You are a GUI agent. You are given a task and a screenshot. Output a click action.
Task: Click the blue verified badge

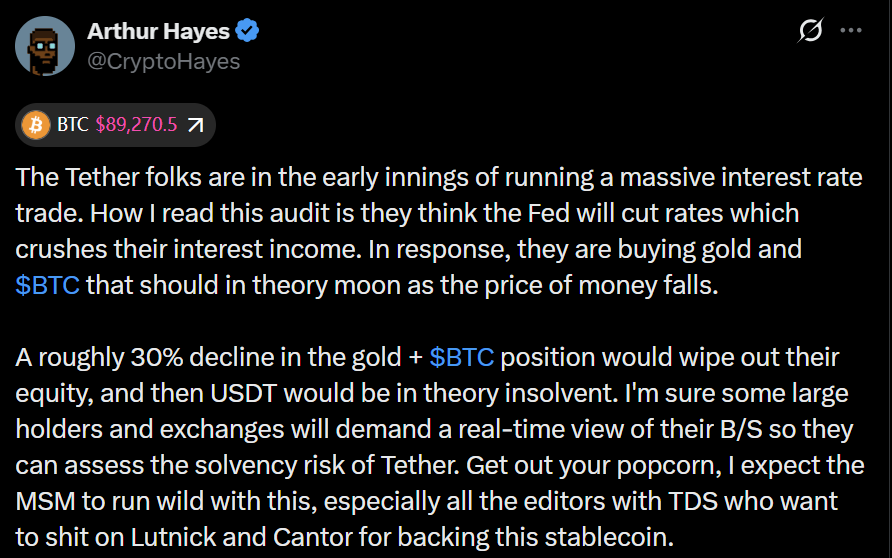[x=248, y=31]
